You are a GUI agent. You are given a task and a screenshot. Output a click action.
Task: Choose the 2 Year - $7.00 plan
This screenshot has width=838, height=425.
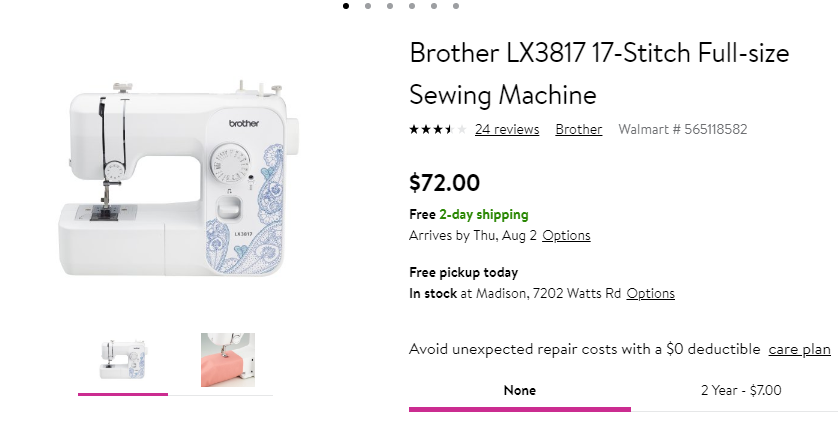[x=741, y=390]
